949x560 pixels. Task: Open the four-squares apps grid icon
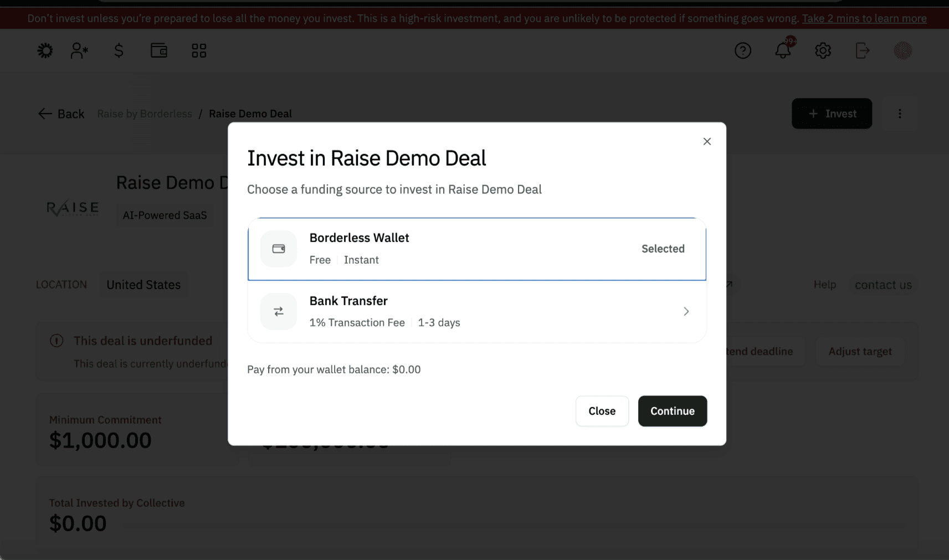199,51
